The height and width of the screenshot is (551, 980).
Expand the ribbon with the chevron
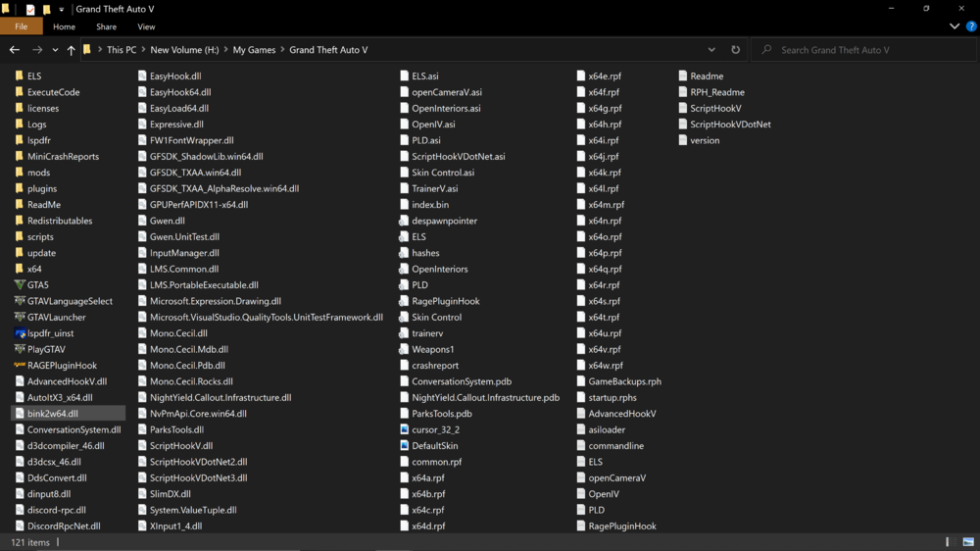tap(955, 26)
